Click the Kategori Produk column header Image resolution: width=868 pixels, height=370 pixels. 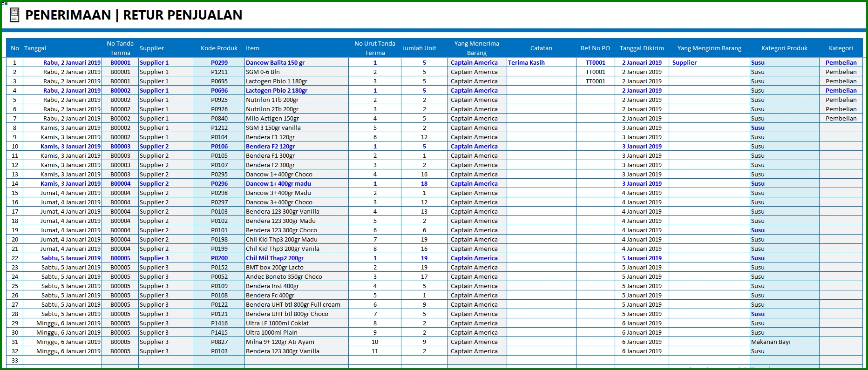click(784, 48)
